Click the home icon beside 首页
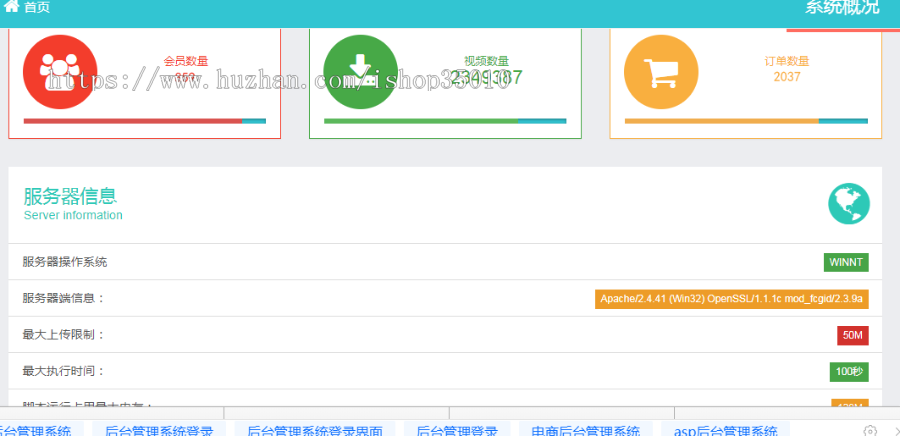Screen dimensions: 900x436 point(11,6)
